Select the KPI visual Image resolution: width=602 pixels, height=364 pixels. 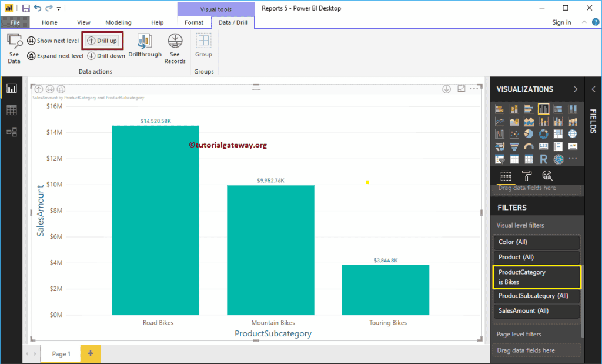[573, 146]
